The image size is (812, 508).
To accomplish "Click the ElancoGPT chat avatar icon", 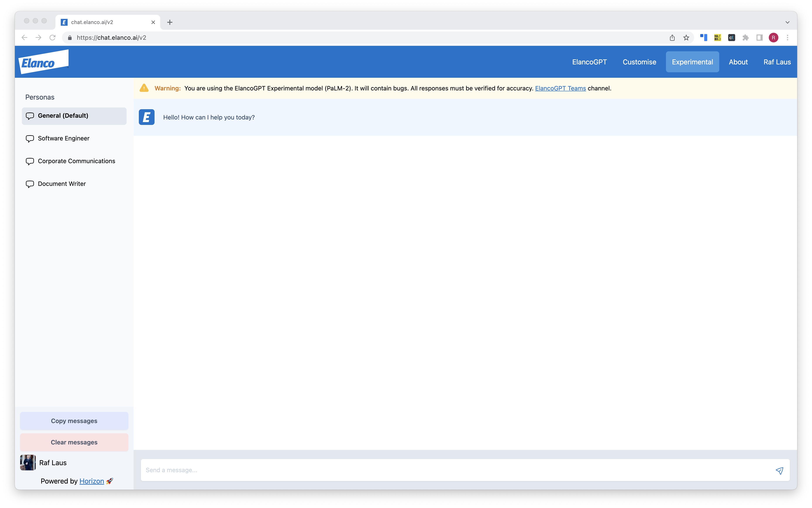I will tap(146, 117).
